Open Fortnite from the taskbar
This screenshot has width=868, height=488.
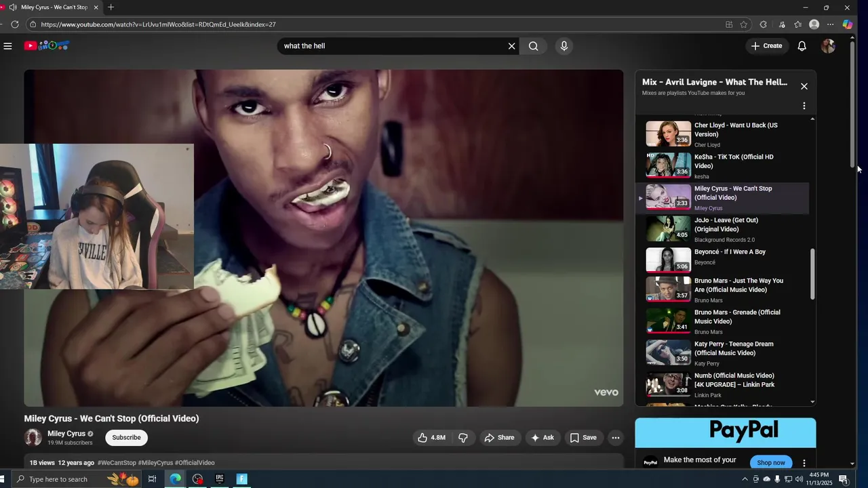click(241, 479)
